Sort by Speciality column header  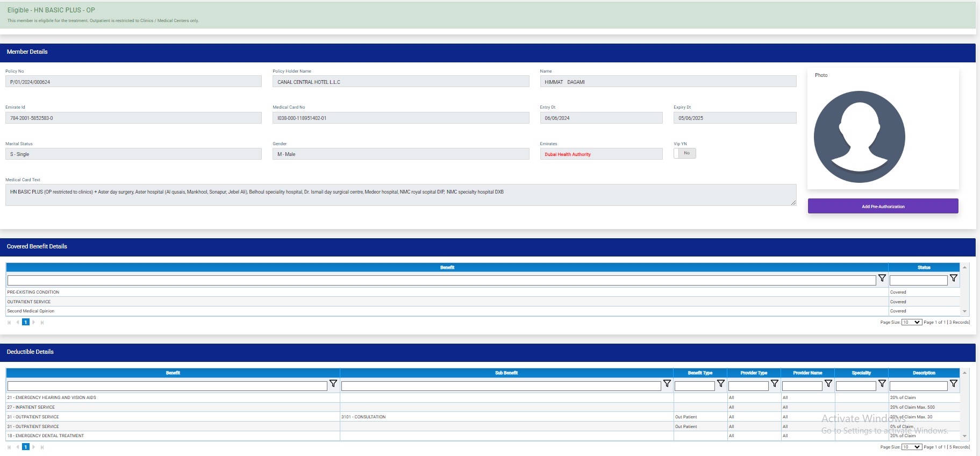tap(861, 373)
